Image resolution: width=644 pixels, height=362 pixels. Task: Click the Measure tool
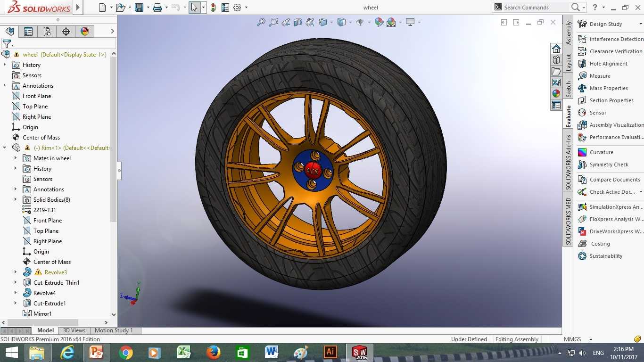[594, 76]
